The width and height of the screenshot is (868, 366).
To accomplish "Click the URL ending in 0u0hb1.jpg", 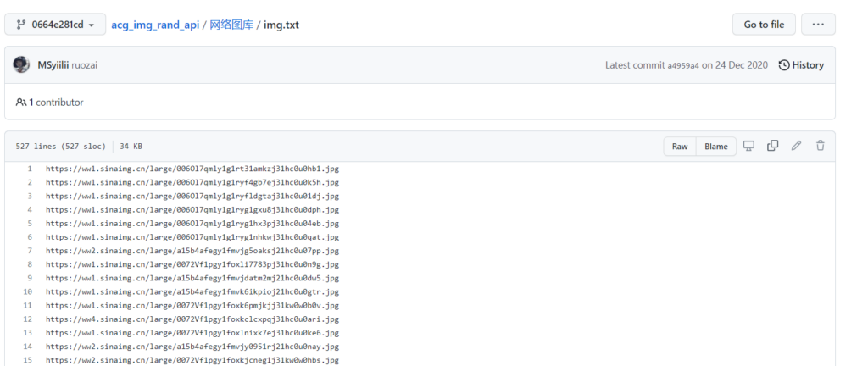I will (192, 169).
